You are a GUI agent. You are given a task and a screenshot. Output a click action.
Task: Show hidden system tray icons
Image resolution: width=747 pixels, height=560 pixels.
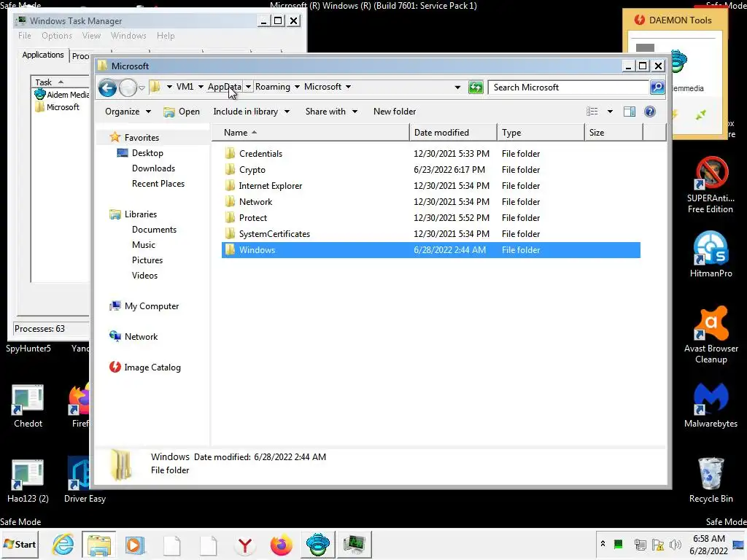[x=603, y=544]
